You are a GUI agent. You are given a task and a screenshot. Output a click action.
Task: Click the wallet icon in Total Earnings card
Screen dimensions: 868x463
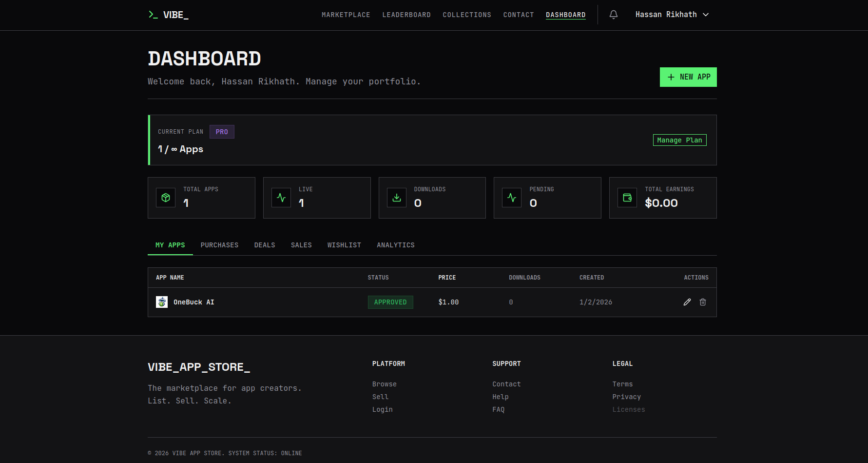[x=627, y=198]
